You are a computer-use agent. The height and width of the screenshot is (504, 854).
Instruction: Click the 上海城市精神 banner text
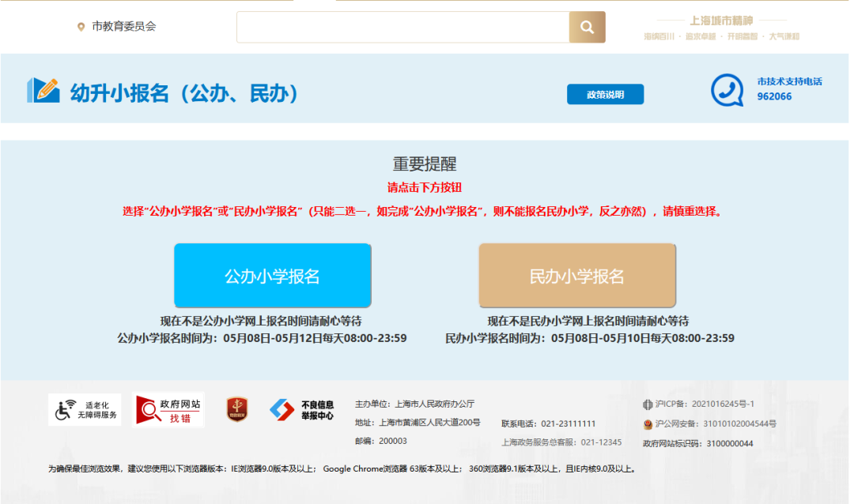coord(721,21)
